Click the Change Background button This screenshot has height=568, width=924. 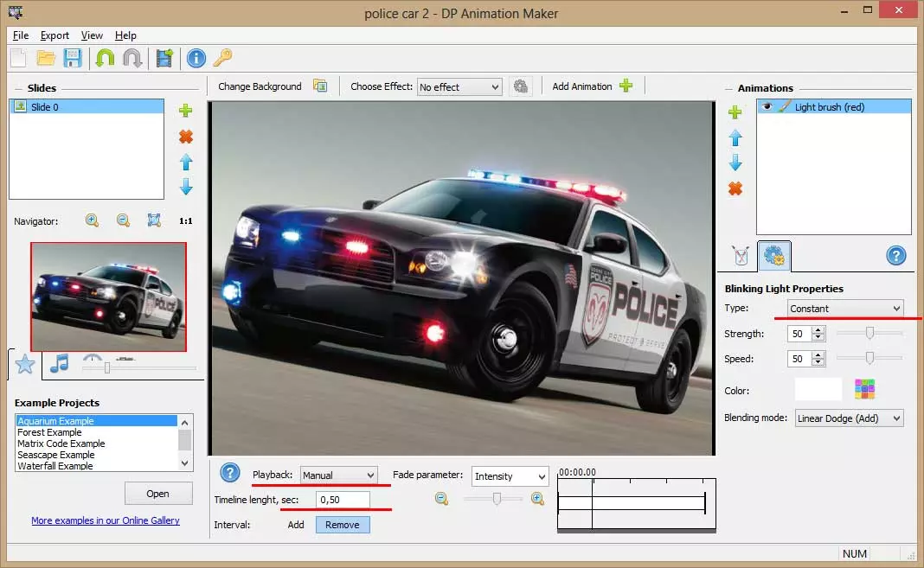(x=260, y=86)
